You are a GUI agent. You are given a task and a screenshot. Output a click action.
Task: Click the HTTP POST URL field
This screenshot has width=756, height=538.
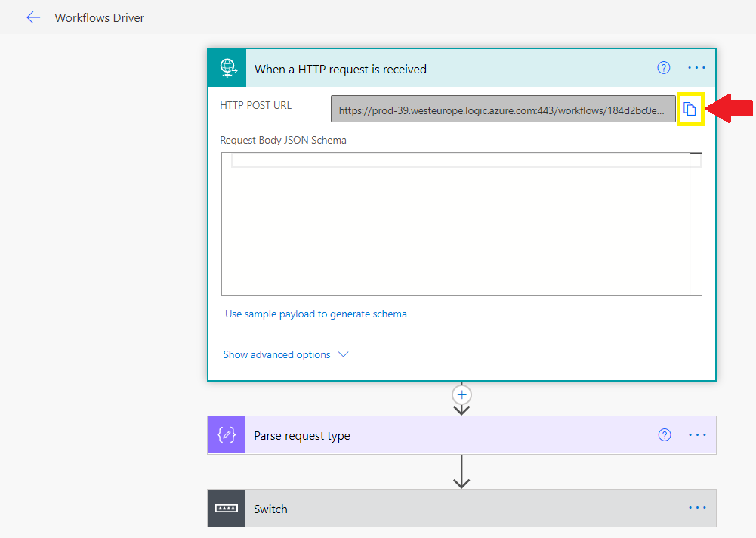pyautogui.click(x=503, y=110)
